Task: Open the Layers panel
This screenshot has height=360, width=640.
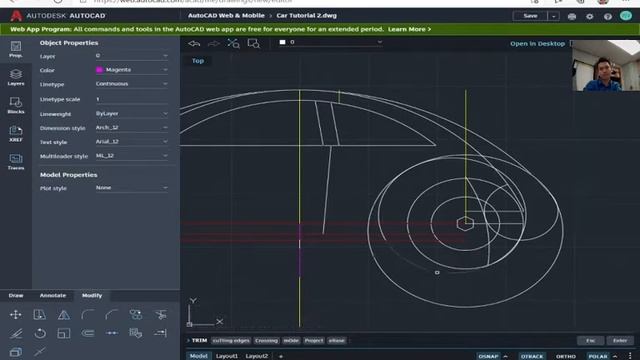Action: [x=16, y=77]
